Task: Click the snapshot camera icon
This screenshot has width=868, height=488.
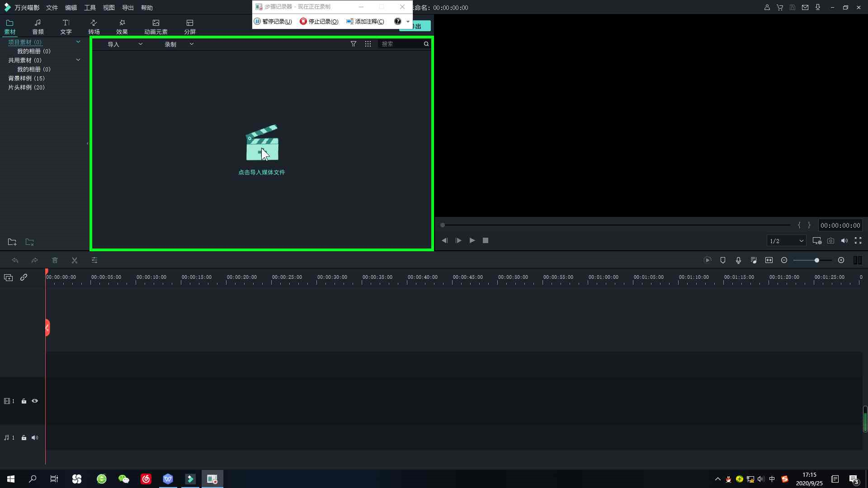Action: (830, 241)
